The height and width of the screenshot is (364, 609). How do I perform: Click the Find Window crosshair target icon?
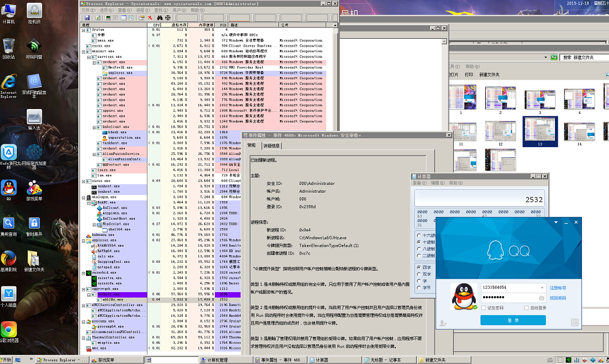point(168,18)
